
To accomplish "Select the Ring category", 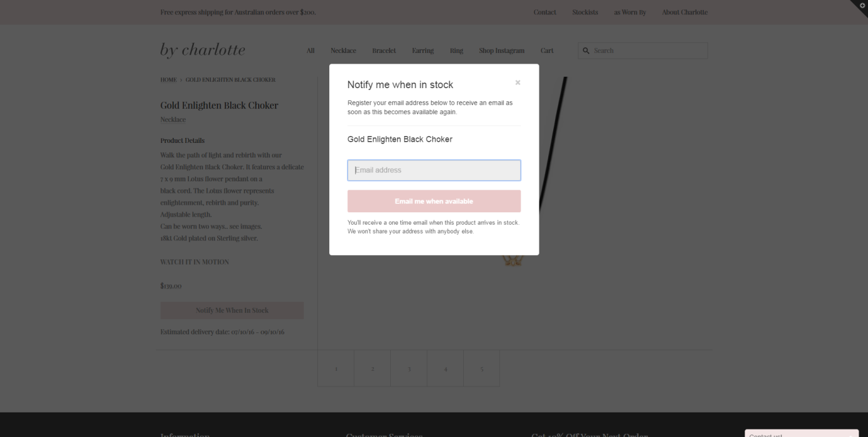I will (x=456, y=51).
